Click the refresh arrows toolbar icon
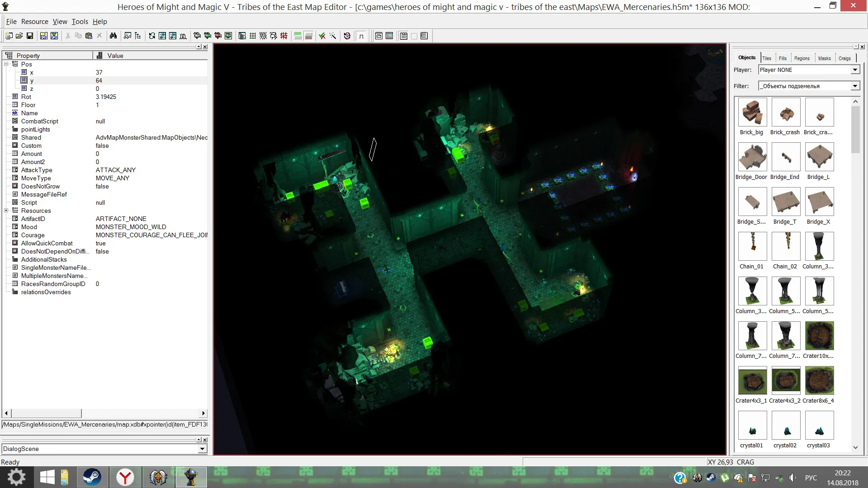This screenshot has height=488, width=868. 152,36
